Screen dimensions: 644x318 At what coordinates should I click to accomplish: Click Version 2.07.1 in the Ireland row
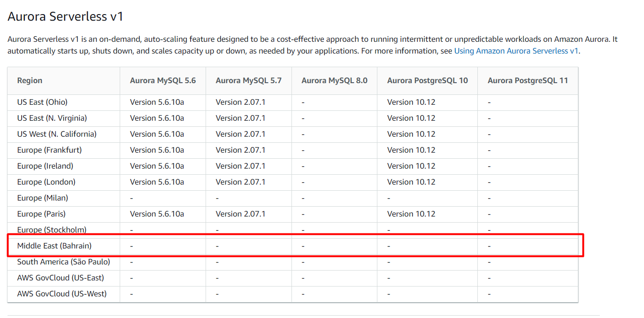pyautogui.click(x=240, y=166)
